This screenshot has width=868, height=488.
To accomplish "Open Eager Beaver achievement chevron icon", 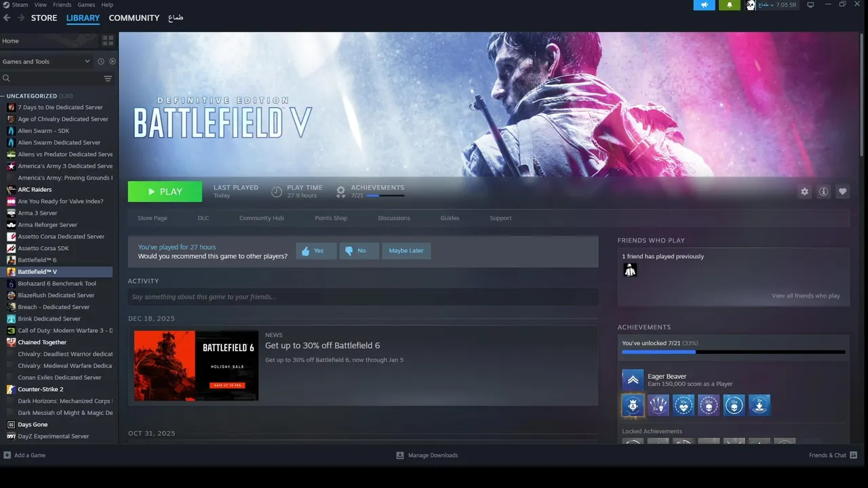I will [633, 380].
